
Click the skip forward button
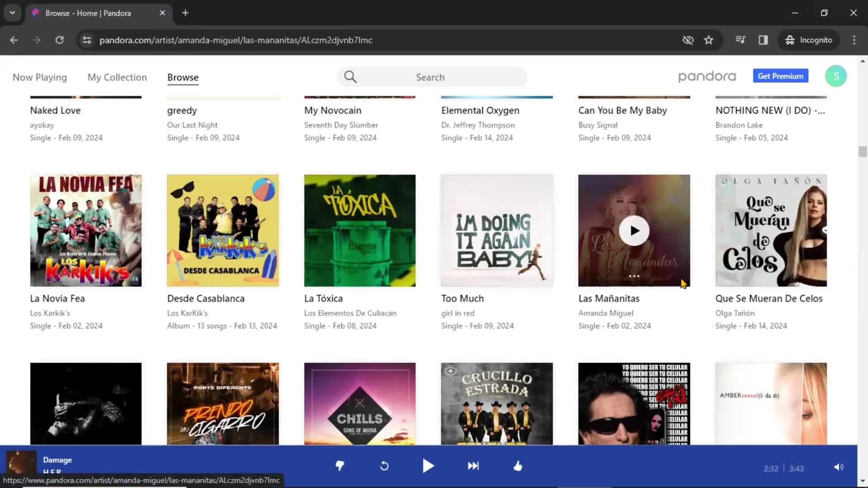click(x=473, y=466)
